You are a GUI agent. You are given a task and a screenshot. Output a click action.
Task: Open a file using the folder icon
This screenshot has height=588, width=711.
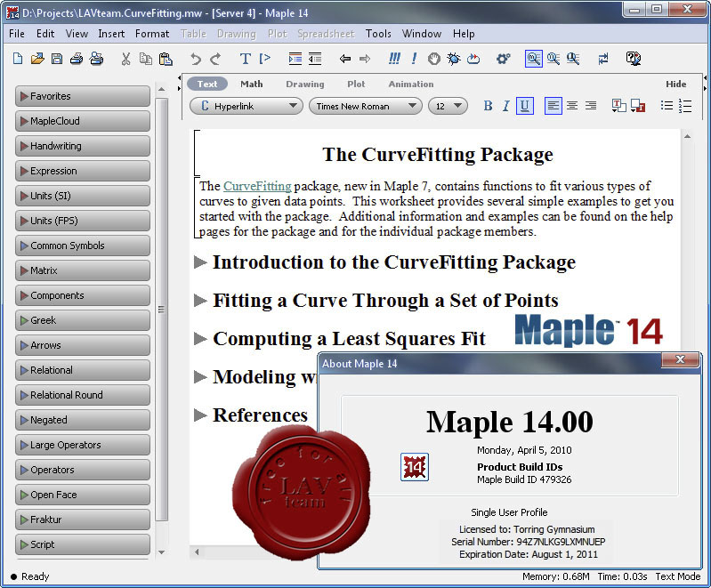37,59
